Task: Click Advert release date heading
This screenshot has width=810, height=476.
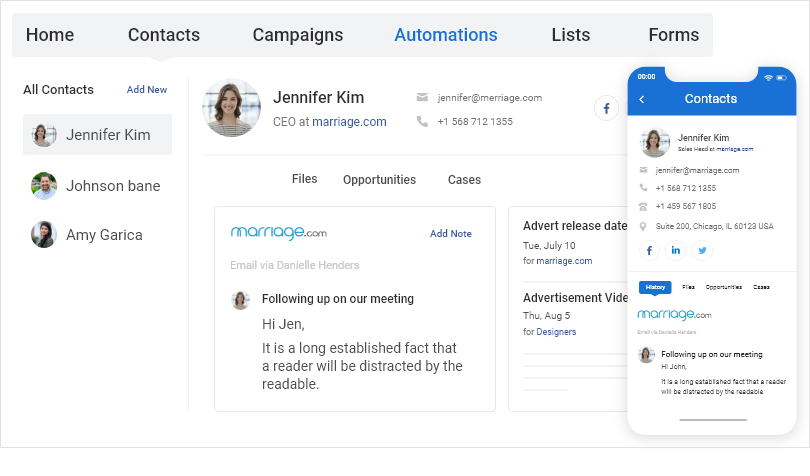Action: coord(575,226)
